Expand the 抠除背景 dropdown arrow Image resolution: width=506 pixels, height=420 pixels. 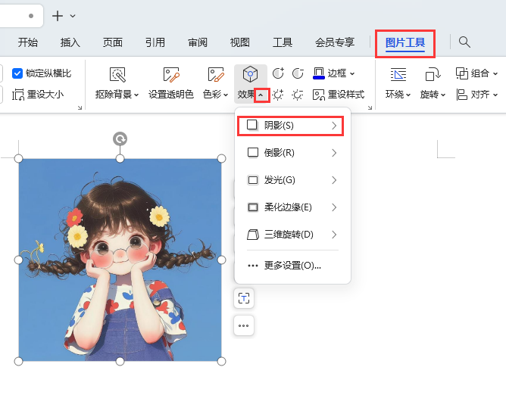(x=136, y=95)
